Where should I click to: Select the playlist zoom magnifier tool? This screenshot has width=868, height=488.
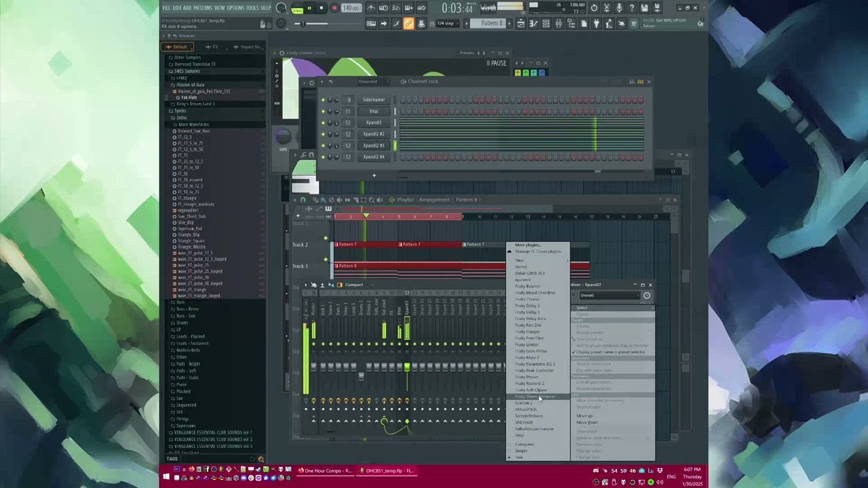tap(372, 200)
